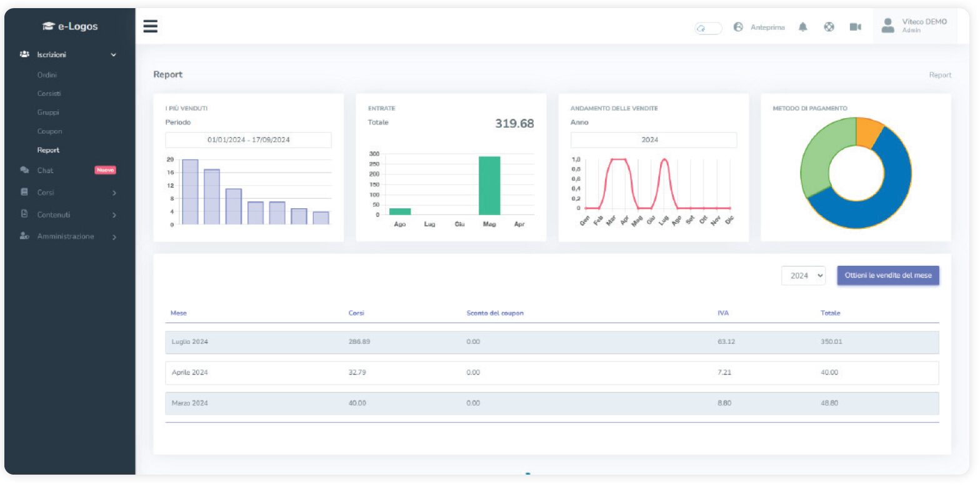Screen dimensions: 980x489
Task: Click the e-Logos graduation cap logo
Action: (x=48, y=26)
